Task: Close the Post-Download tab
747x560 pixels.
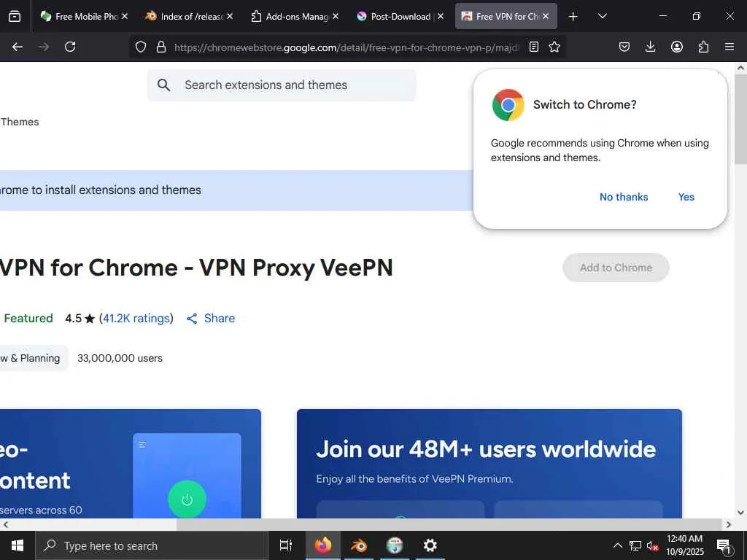Action: (441, 16)
